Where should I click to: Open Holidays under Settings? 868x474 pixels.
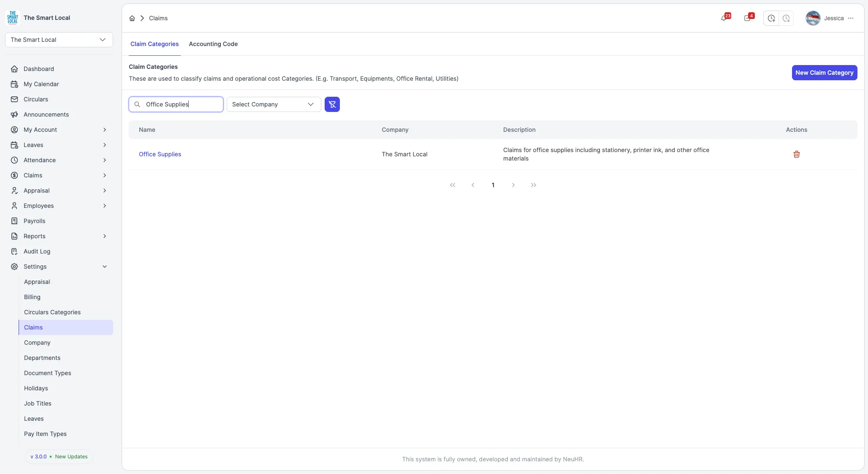pos(36,388)
